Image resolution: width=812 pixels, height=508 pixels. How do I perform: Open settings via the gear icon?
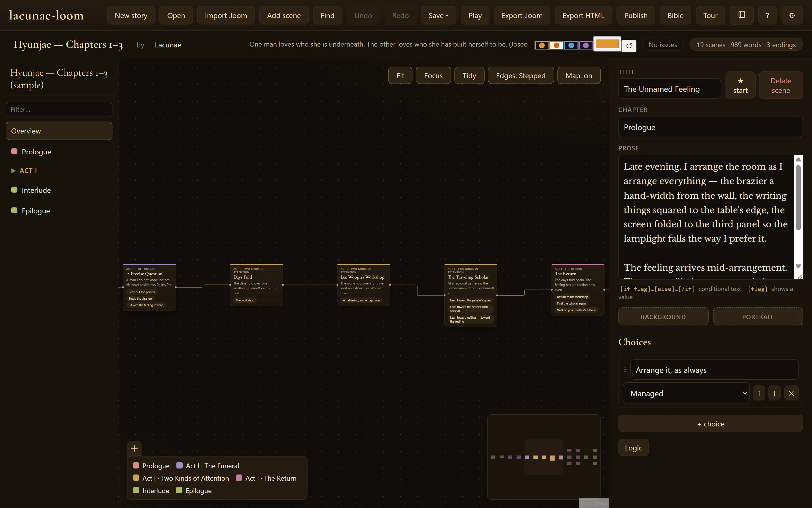pos(792,15)
